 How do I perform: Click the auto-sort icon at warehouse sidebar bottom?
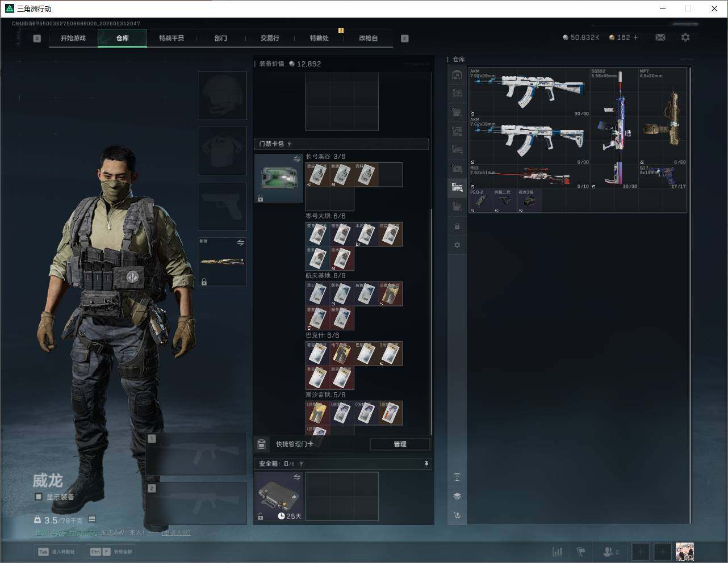(x=457, y=515)
